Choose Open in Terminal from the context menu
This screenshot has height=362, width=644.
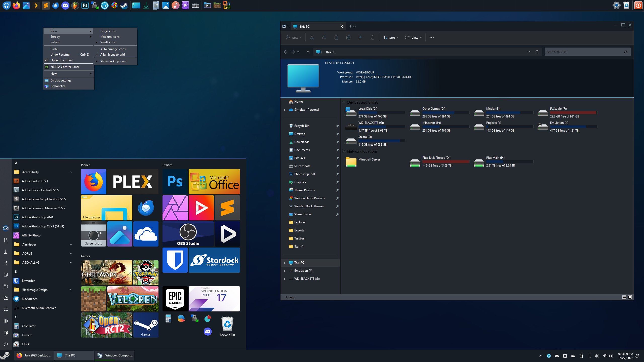click(68, 60)
